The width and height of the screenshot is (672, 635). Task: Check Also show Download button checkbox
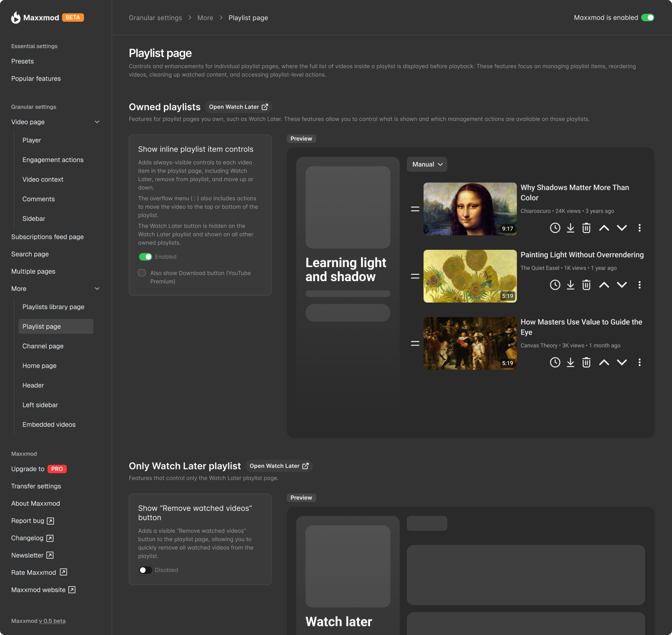pyautogui.click(x=142, y=273)
